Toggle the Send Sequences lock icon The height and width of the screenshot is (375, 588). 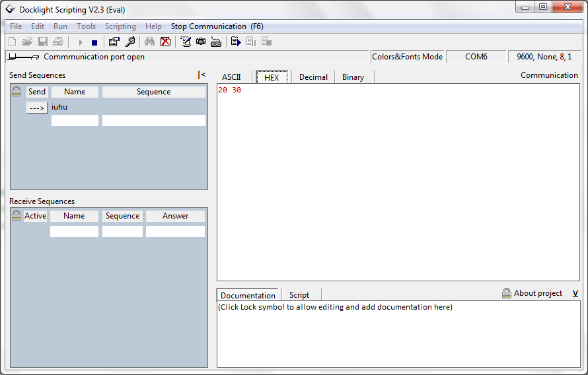(17, 92)
